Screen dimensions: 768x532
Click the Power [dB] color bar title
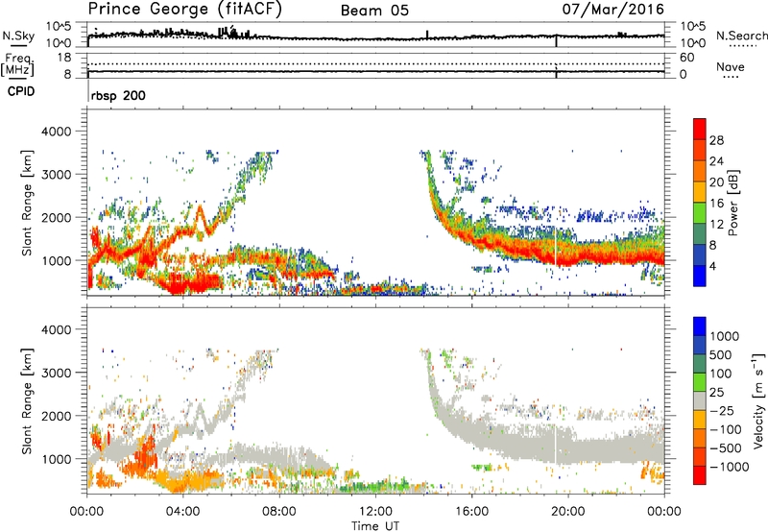[732, 203]
